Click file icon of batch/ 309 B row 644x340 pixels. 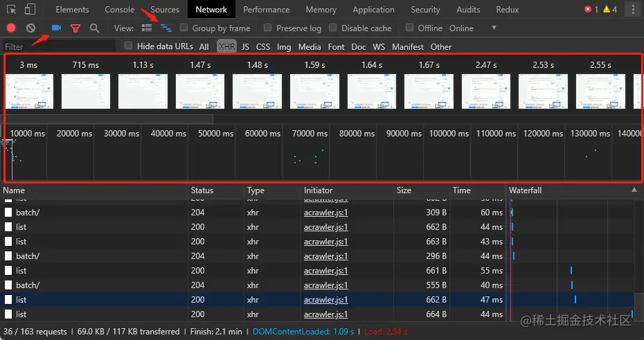click(x=8, y=213)
